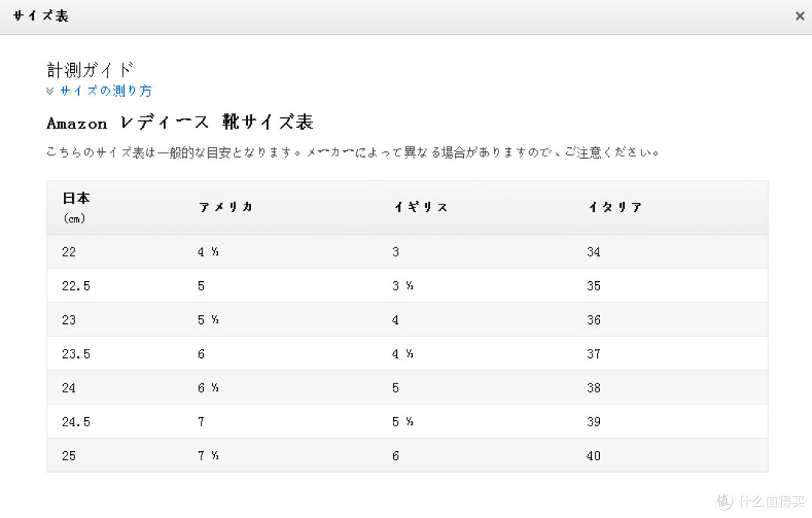The width and height of the screenshot is (812, 518).
Task: Select the 25 cm size row
Action: coord(407,456)
